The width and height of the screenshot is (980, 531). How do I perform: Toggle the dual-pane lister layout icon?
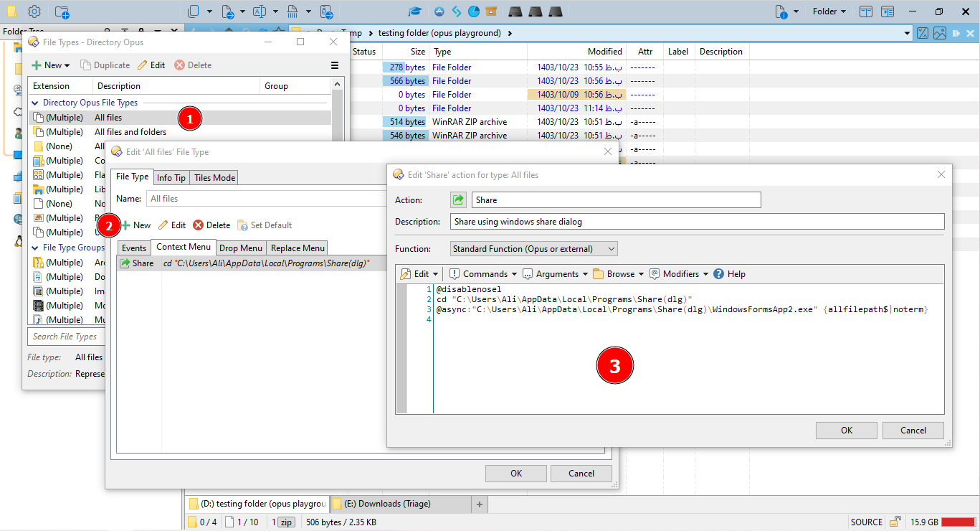point(866,11)
